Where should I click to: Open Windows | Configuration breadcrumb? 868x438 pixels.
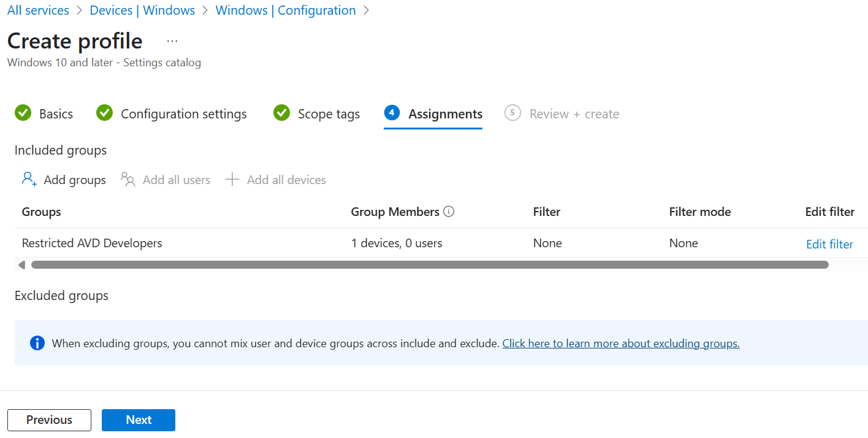tap(286, 10)
